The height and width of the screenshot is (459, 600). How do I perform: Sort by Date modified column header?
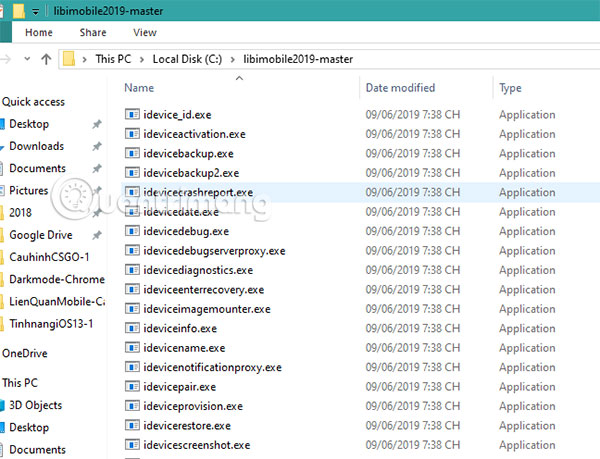pos(400,88)
